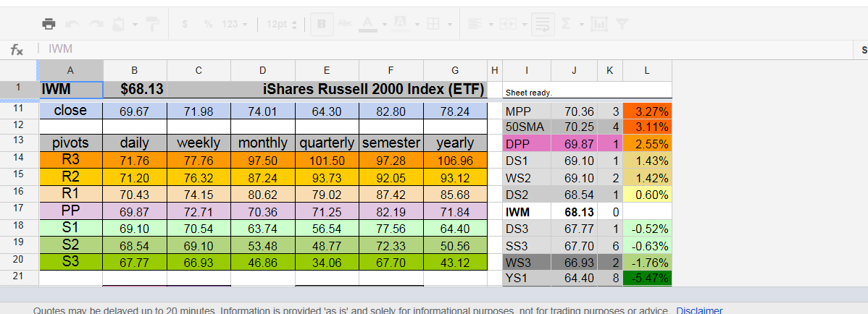Click the Sigma functions icon
Viewport: 868px width, 314px height.
(566, 24)
